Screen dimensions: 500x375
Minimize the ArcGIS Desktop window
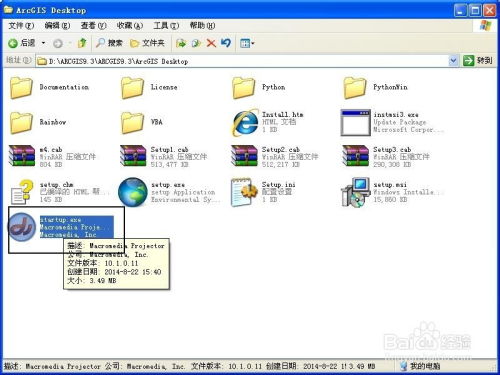pyautogui.click(x=460, y=11)
